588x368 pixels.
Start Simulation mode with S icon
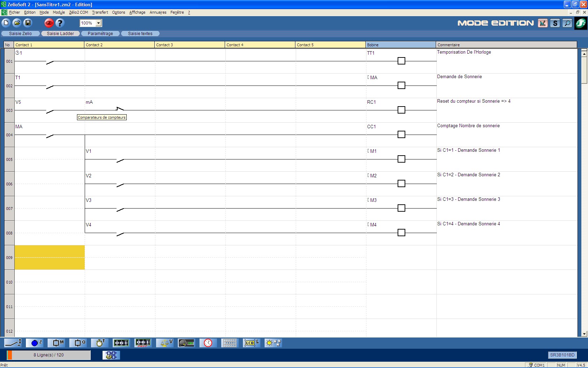555,23
